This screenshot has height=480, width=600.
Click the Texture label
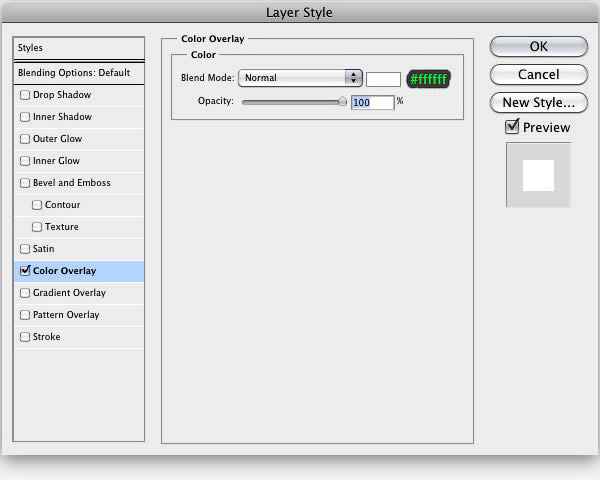(62, 227)
